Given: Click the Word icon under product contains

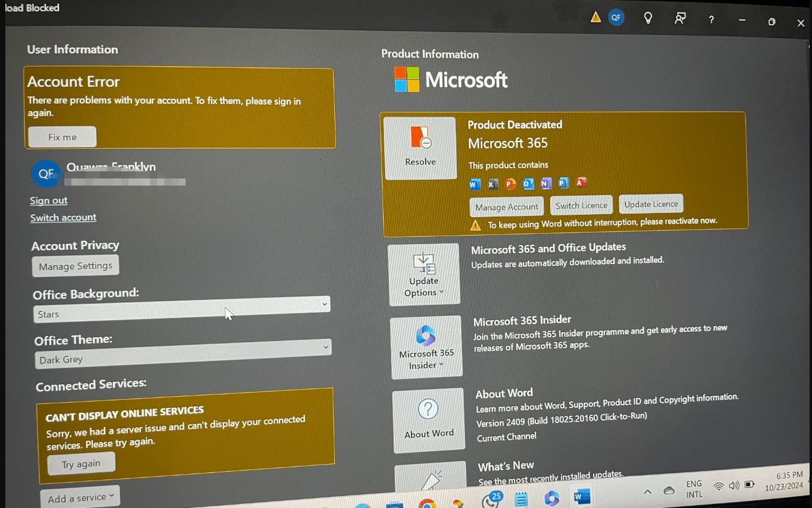Looking at the screenshot, I should [x=474, y=184].
